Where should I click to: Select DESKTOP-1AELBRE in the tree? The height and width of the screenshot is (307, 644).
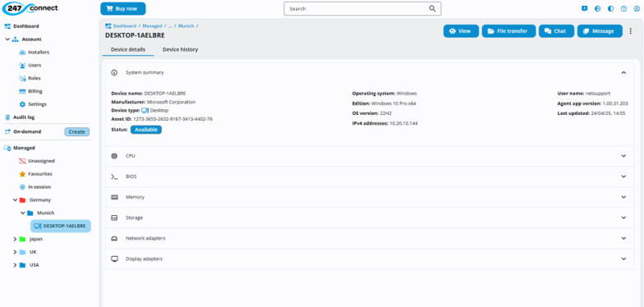[61, 227]
